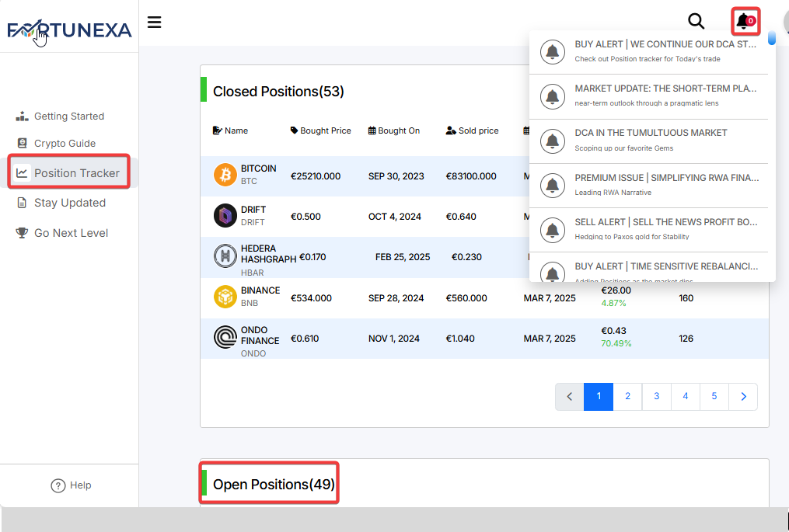The height and width of the screenshot is (532, 789).
Task: Click the Bought Price column header
Action: coord(321,130)
